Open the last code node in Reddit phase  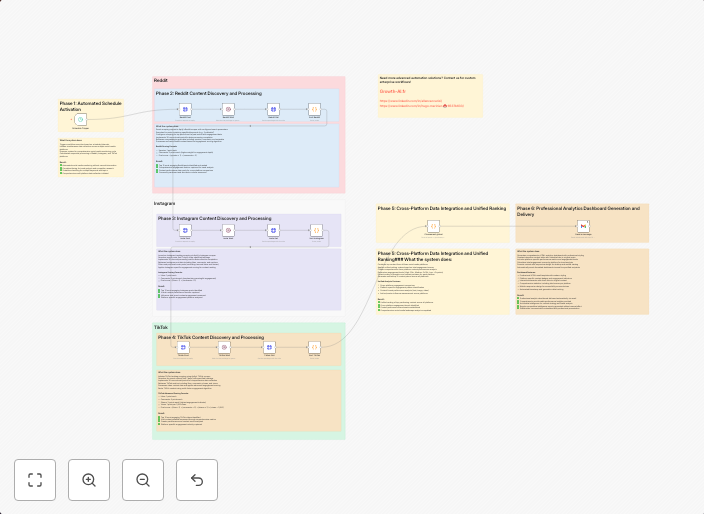pos(314,109)
